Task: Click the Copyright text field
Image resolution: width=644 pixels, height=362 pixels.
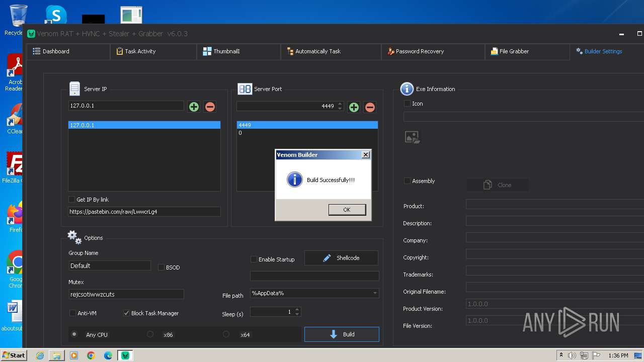Action: [x=554, y=254]
